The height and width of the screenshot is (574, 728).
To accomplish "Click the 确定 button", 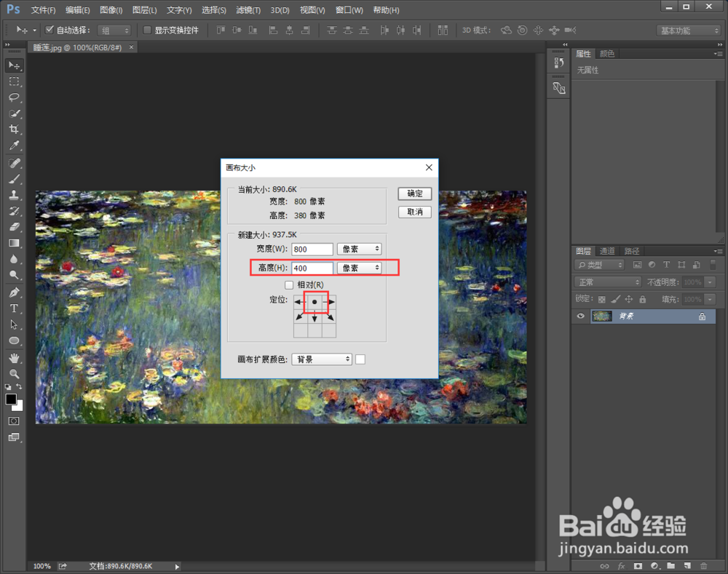I will click(x=415, y=194).
